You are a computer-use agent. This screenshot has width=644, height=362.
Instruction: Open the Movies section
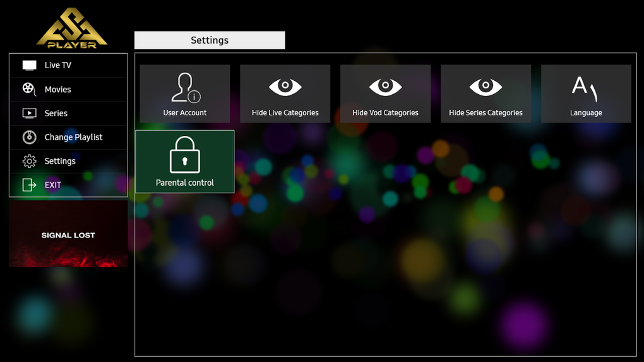[68, 89]
